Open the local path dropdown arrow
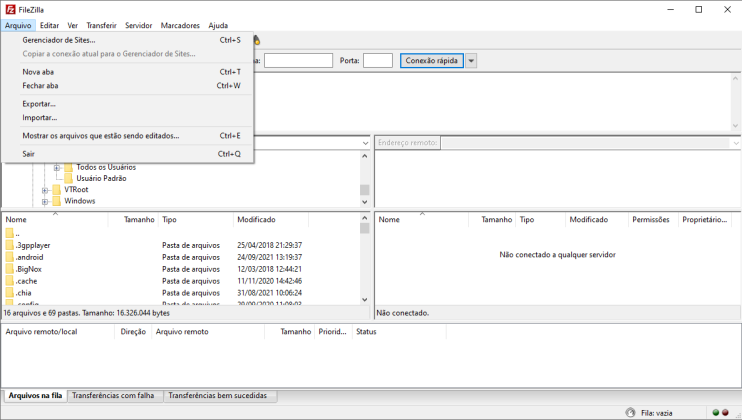This screenshot has width=742, height=420. tap(365, 143)
